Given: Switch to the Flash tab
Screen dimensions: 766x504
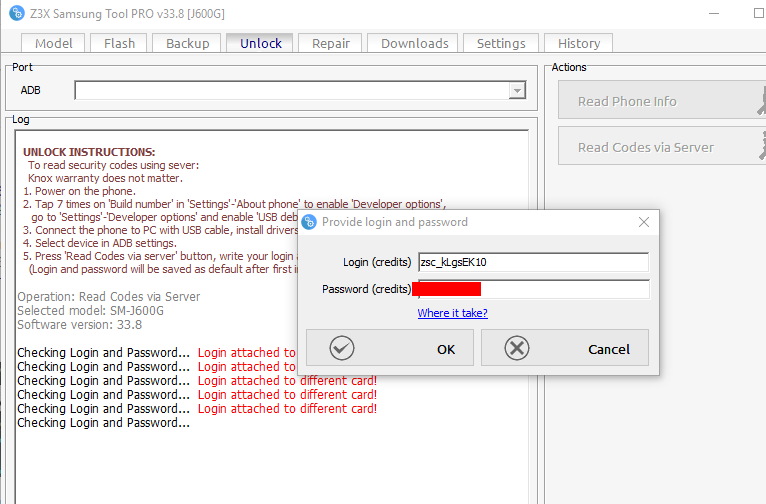Looking at the screenshot, I should (x=119, y=43).
